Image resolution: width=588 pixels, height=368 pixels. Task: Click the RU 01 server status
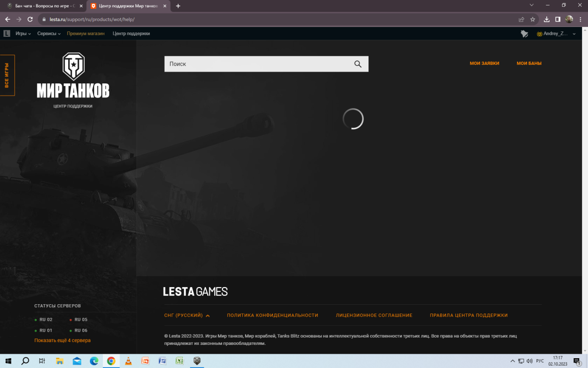[44, 331]
